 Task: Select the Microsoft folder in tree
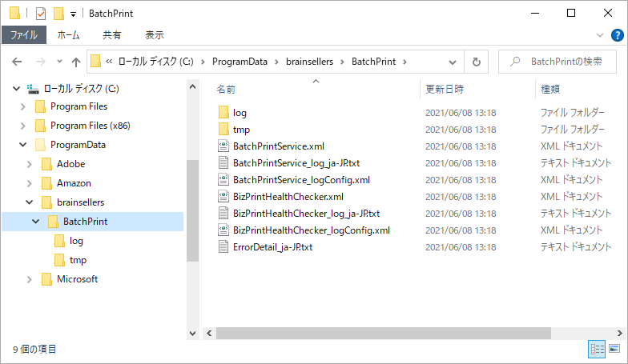pyautogui.click(x=77, y=279)
